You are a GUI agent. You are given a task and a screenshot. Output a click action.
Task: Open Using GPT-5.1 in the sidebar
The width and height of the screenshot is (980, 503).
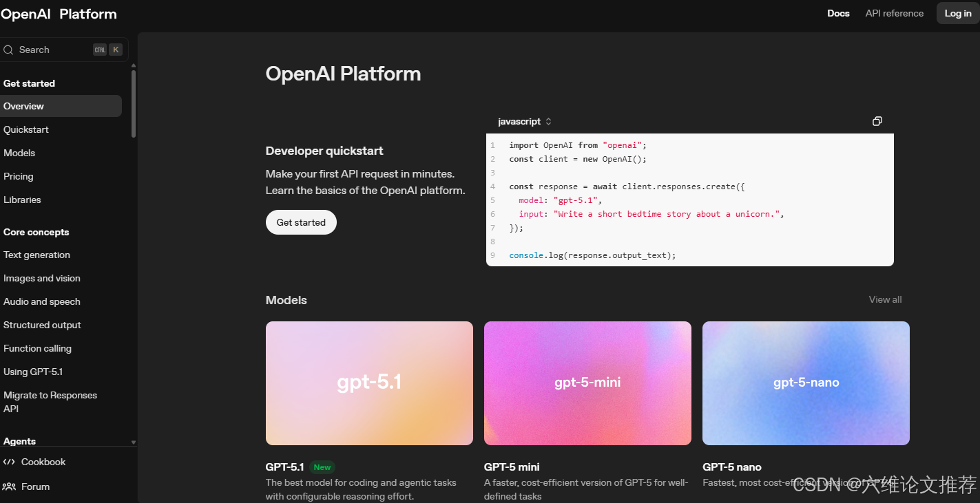pyautogui.click(x=33, y=372)
